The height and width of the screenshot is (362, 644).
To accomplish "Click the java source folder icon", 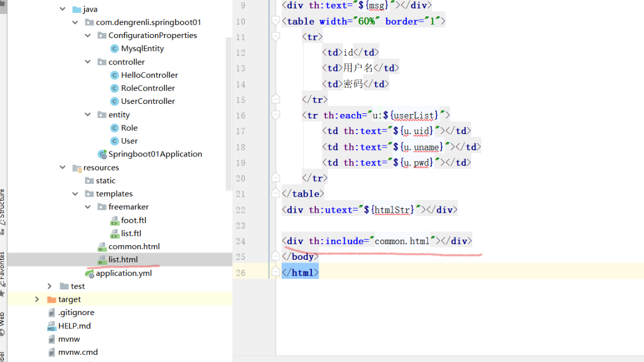I will (x=77, y=9).
